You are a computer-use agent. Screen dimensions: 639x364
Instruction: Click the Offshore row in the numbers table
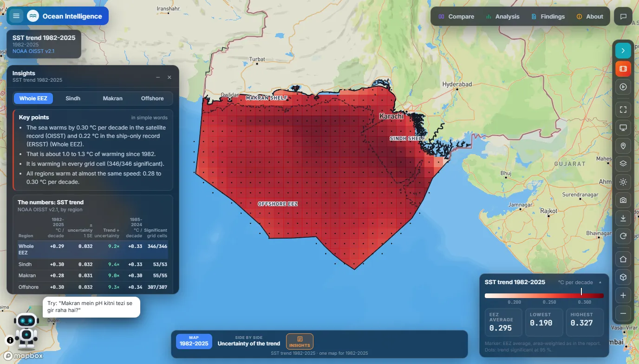(92, 287)
